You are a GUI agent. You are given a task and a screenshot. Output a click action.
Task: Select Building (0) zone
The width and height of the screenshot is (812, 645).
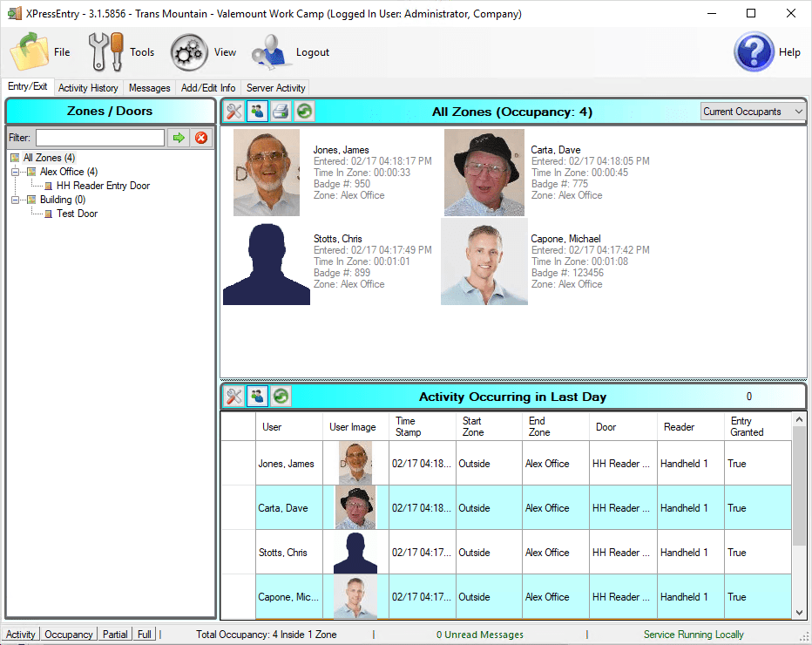[x=63, y=200]
